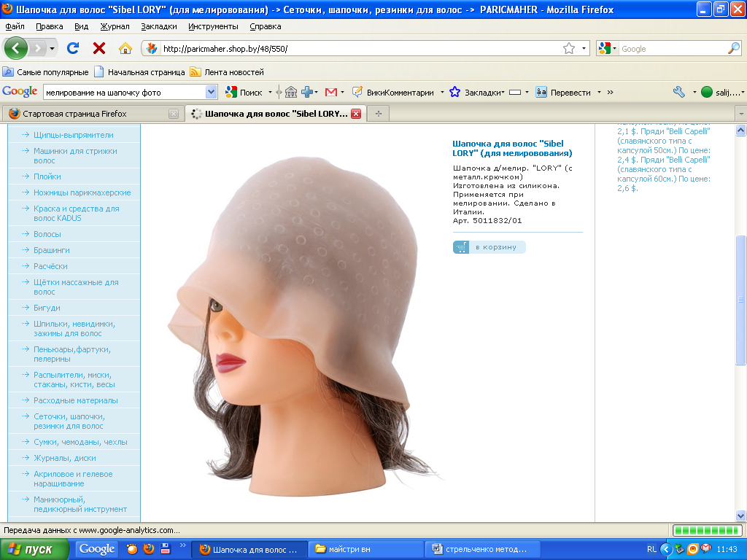Image resolution: width=747 pixels, height=560 pixels.
Task: Click the Back navigation arrow button
Action: click(x=16, y=48)
